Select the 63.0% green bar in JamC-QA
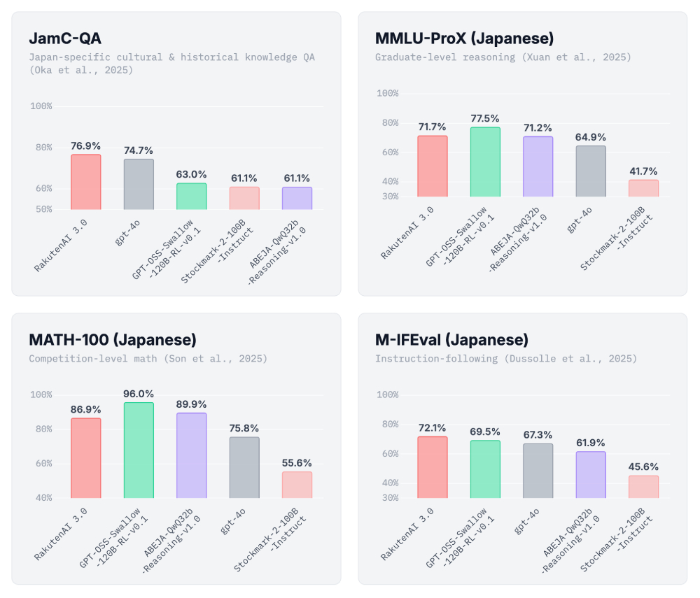Image resolution: width=700 pixels, height=598 pixels. tap(192, 197)
